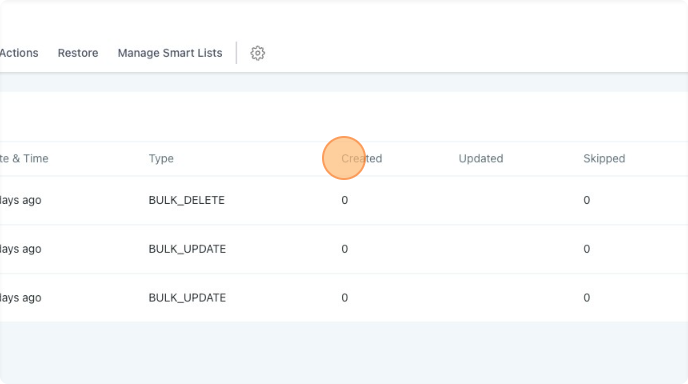Open the Manage Smart Lists tab
This screenshot has width=688, height=384.
click(x=170, y=53)
